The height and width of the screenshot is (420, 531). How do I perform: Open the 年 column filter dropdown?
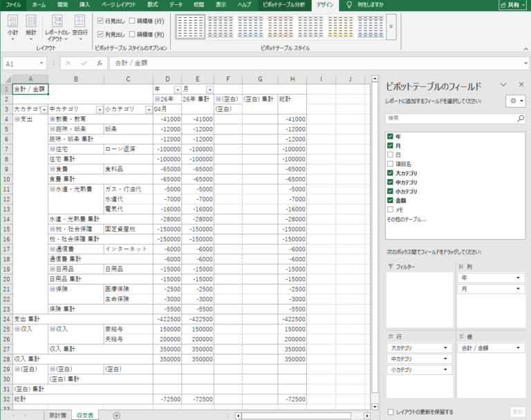coord(178,90)
